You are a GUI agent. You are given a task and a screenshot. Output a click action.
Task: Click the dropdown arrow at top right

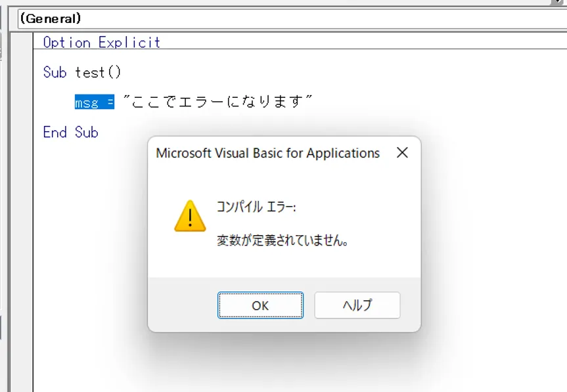558,3
